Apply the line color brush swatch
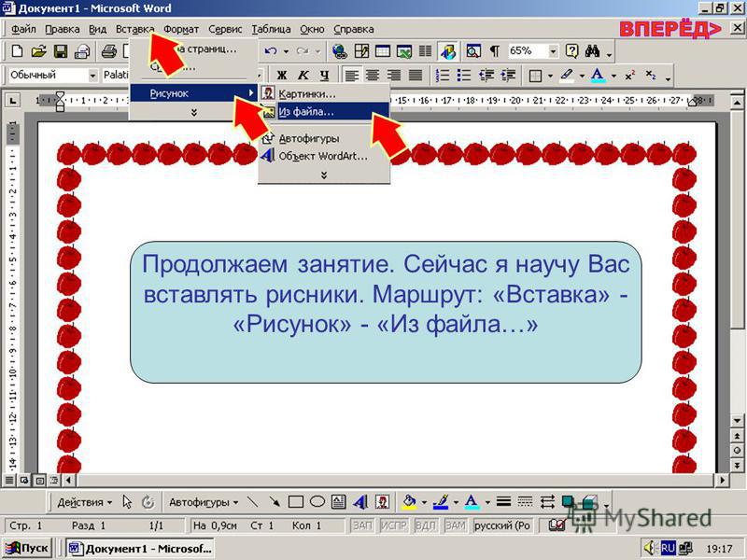Image resolution: width=747 pixels, height=560 pixels. tap(441, 502)
